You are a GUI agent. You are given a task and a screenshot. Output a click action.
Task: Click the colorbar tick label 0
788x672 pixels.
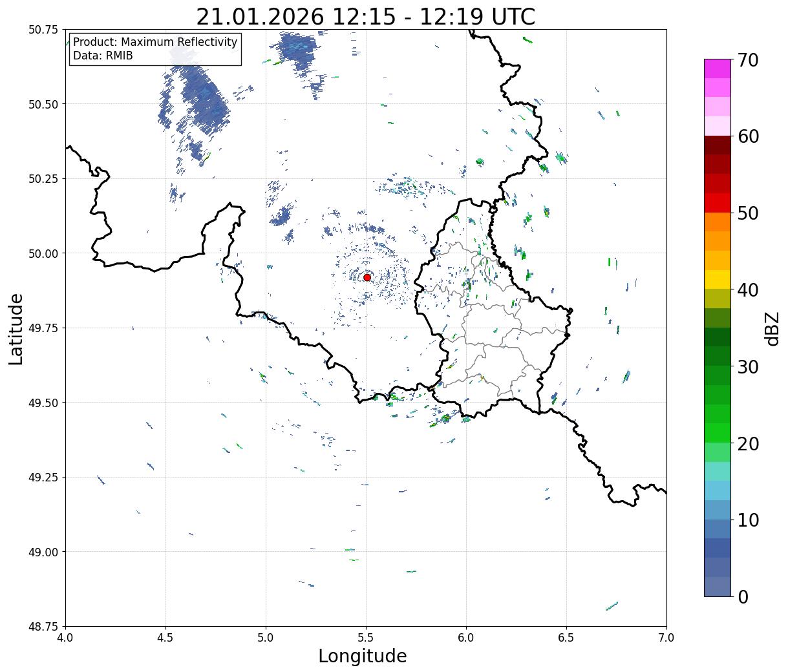743,597
